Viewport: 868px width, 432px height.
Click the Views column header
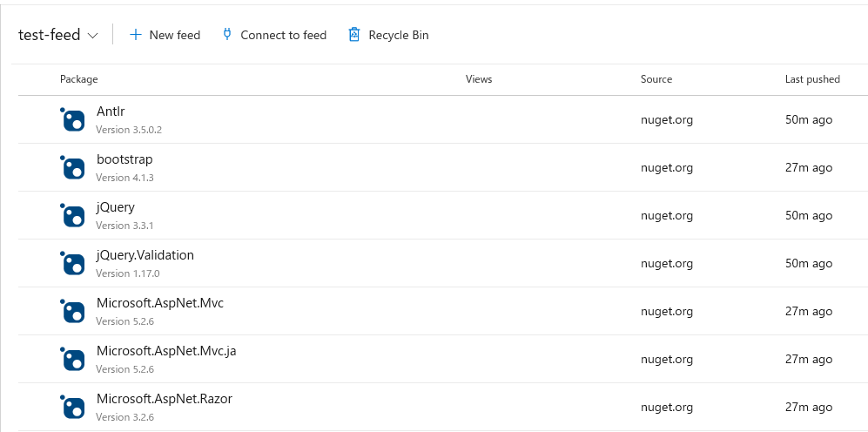(478, 79)
